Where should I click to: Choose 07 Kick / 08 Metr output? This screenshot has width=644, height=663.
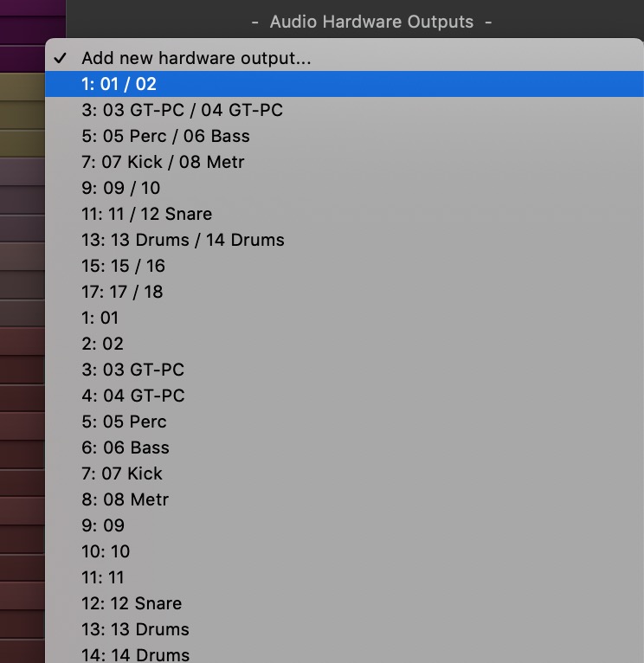[x=163, y=162]
